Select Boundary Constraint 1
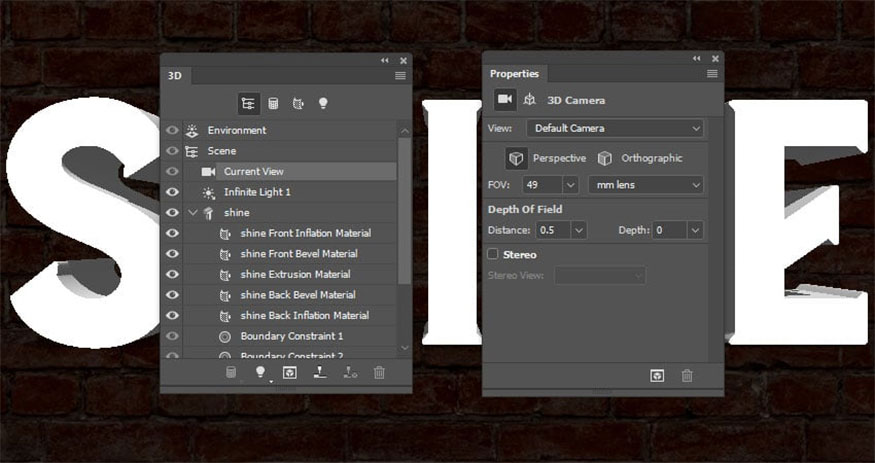Screen dimensions: 875x463 290,336
